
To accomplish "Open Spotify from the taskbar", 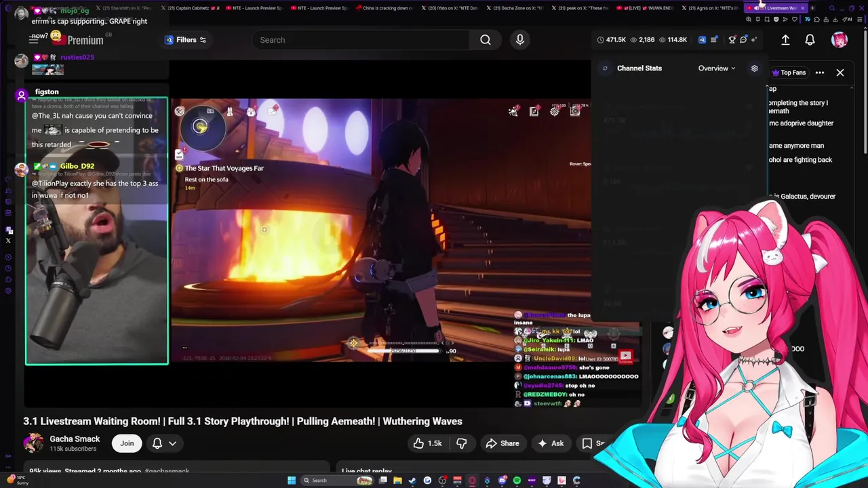I will coord(517,481).
